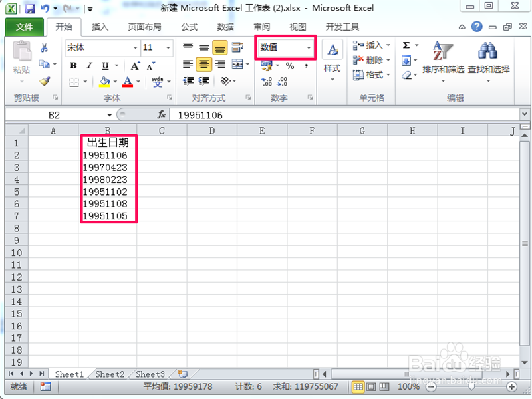Open underline style dropdown arrow
Viewport: 532px width, 399px height.
click(x=117, y=65)
